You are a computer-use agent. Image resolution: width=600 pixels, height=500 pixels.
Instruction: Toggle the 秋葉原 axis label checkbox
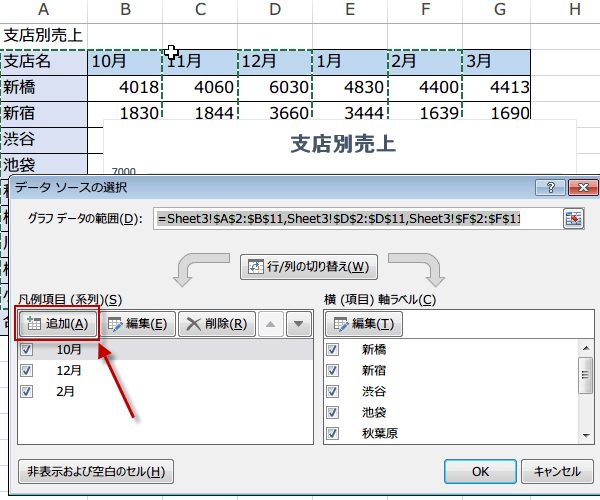(x=332, y=433)
